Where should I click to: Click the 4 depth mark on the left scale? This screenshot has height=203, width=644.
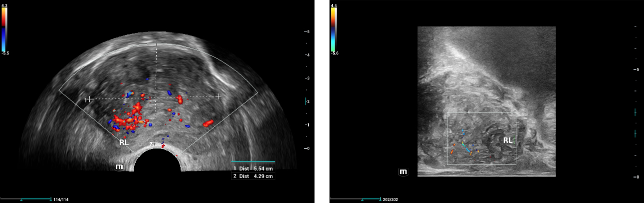pos(307,55)
